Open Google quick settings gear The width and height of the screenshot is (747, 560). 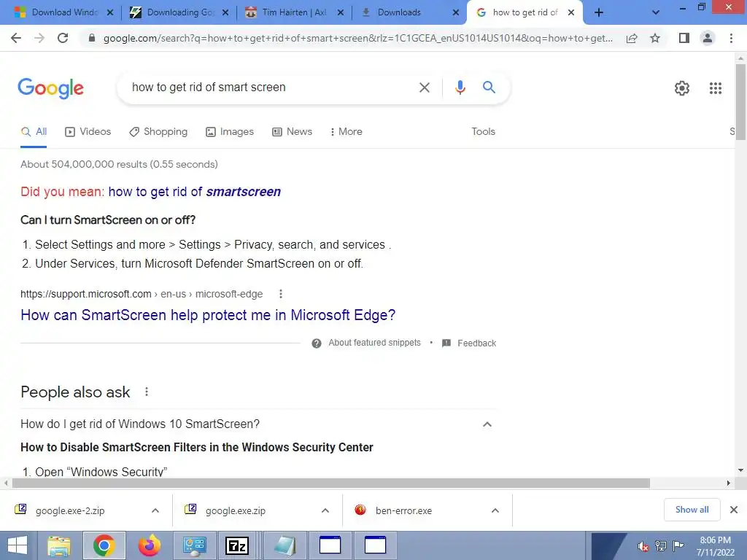click(682, 88)
